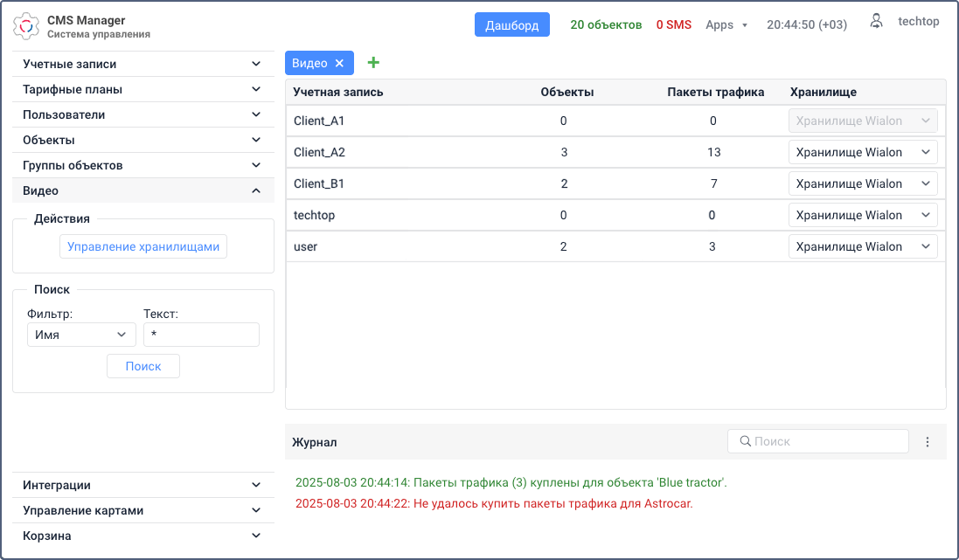Open the Apps dropdown menu

click(726, 24)
